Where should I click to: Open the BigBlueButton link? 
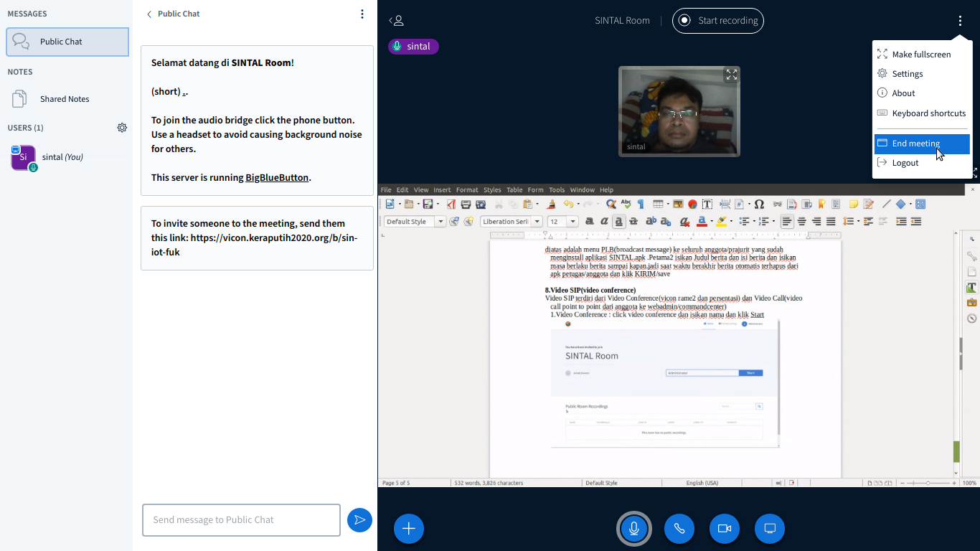point(277,177)
